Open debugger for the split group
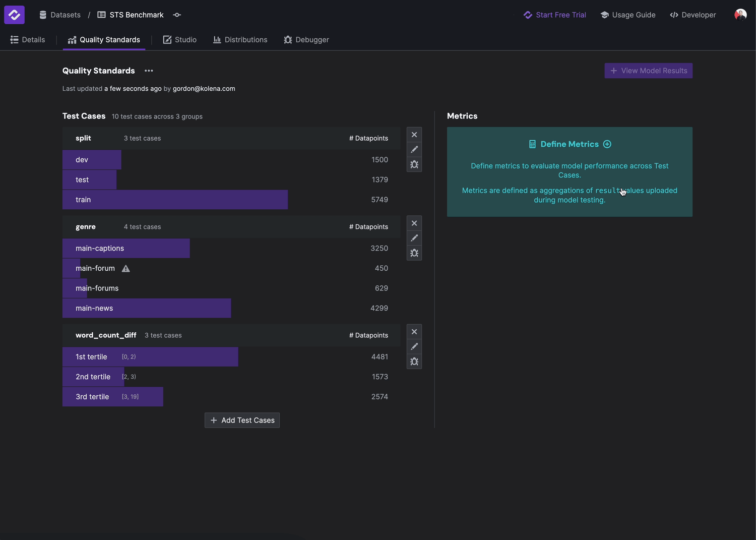The image size is (756, 540). [414, 164]
